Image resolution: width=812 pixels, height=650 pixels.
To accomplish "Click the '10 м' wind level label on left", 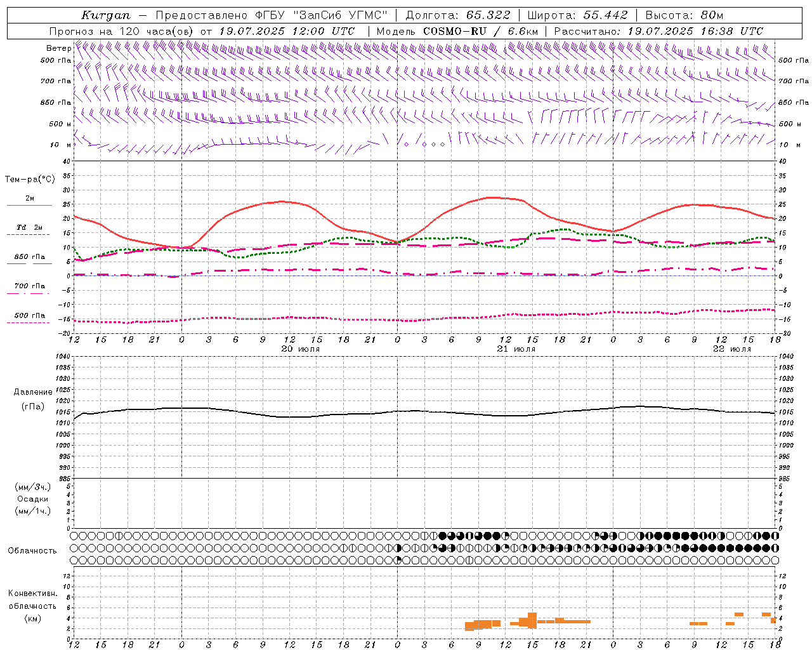I will (x=61, y=145).
